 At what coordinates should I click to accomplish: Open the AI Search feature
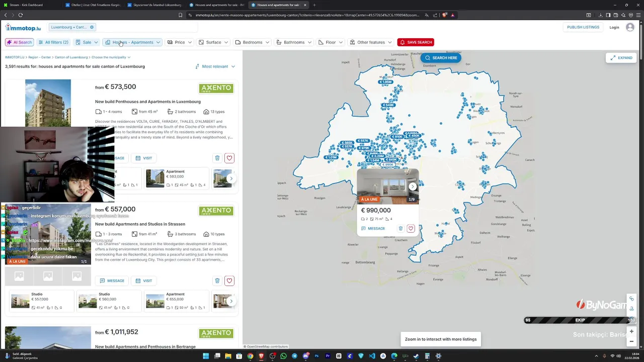click(x=20, y=42)
